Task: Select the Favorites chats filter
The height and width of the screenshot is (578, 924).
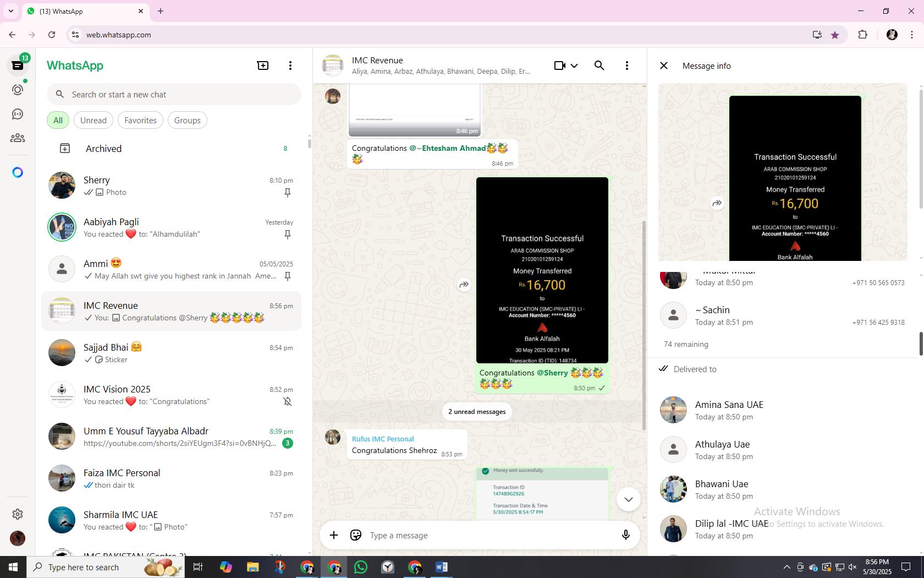Action: coord(140,120)
